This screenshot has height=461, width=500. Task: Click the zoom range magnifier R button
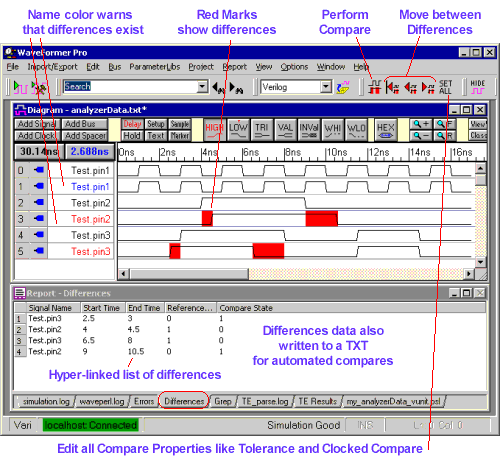(x=445, y=135)
